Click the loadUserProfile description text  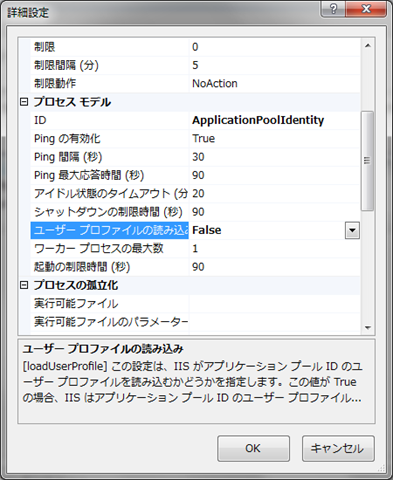(x=192, y=382)
